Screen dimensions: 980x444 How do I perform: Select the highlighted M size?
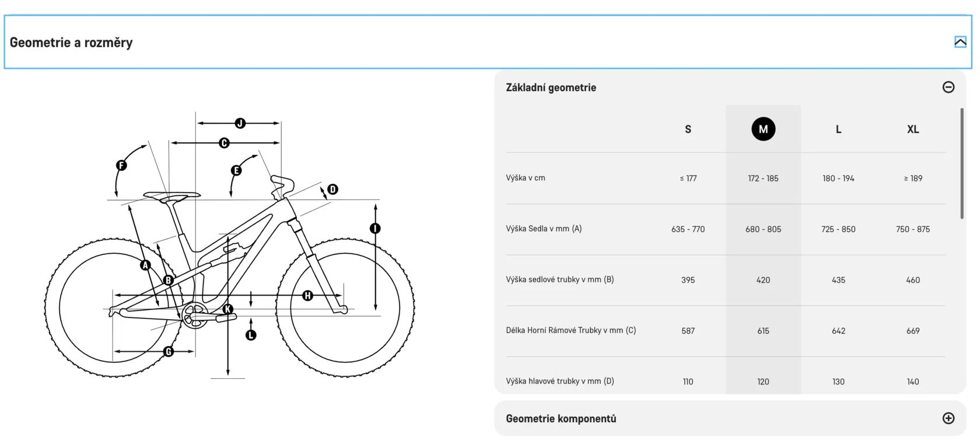tap(763, 129)
